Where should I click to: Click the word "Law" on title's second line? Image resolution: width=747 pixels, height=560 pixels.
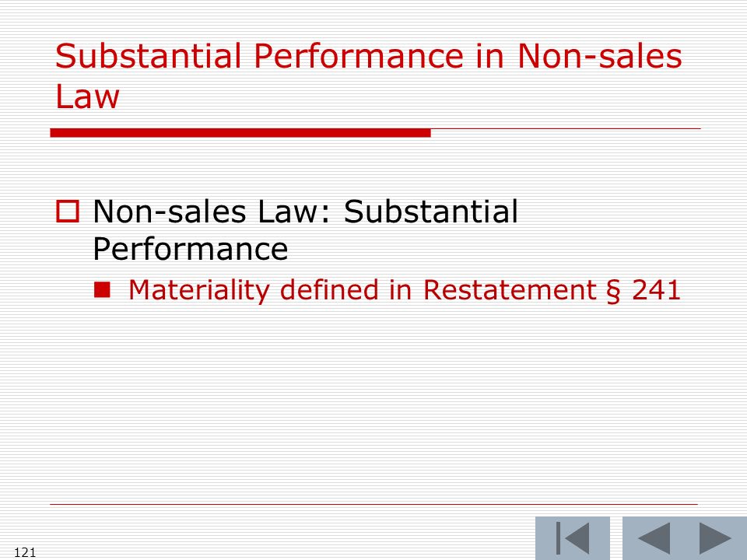pyautogui.click(x=87, y=96)
